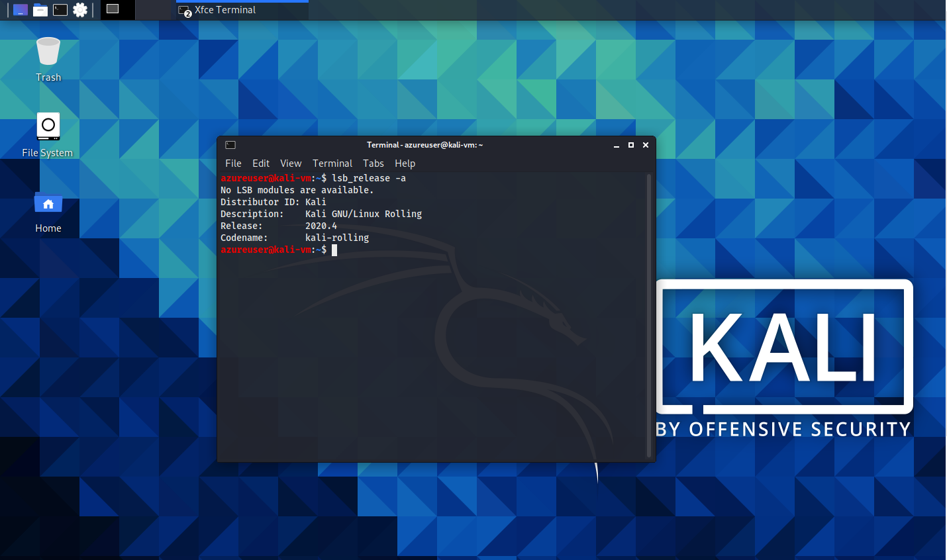Viewport: 947px width, 560px height.
Task: Expand the Tabs menu
Action: coord(373,163)
